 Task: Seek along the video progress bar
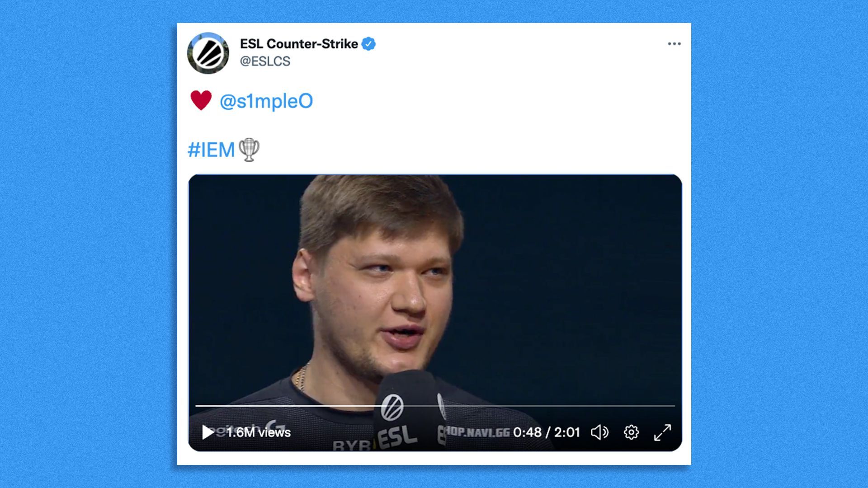[x=435, y=406]
